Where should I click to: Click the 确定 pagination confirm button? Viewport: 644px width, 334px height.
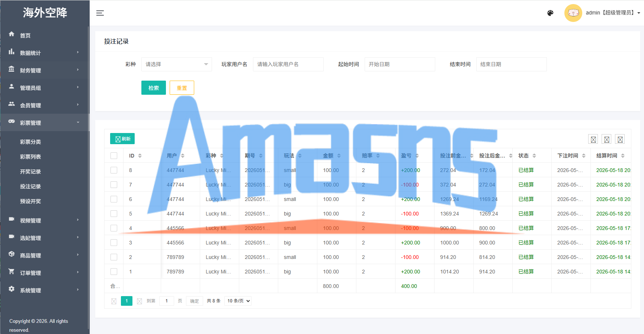point(195,301)
